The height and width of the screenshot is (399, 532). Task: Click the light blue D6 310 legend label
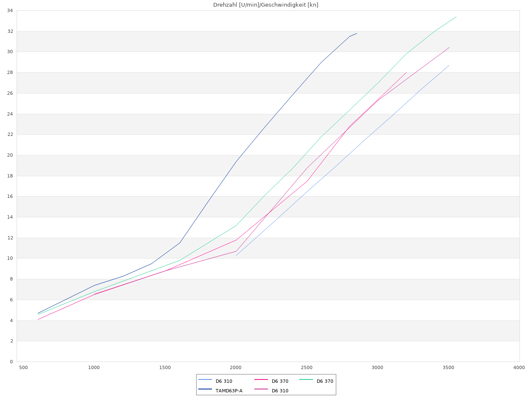[224, 381]
